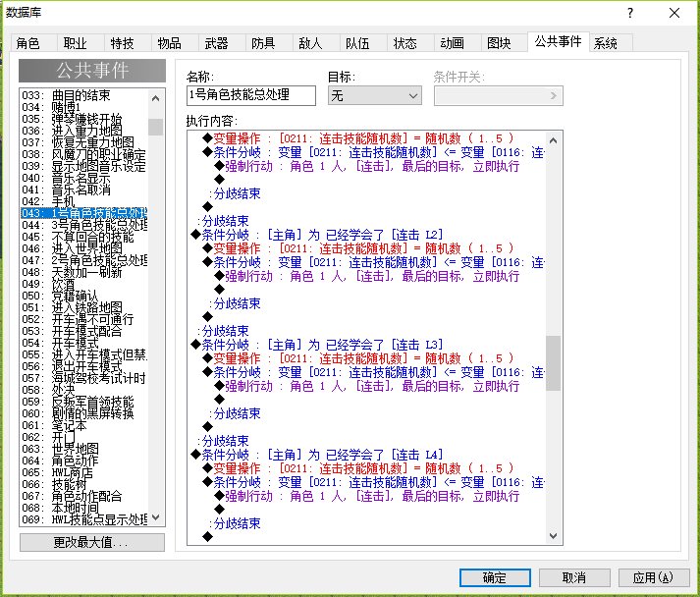Select event 066: 技能树
This screenshot has width=700, height=597.
84,484
